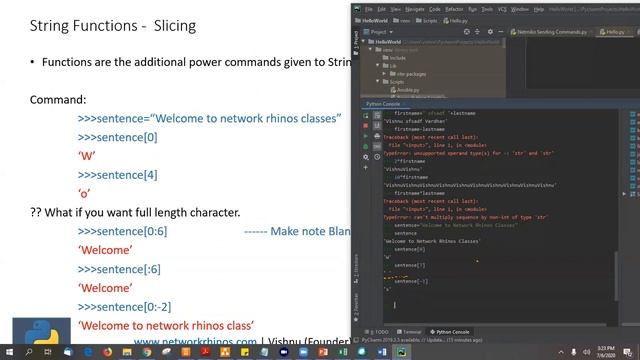Click the PyCharm update available status message
The width and height of the screenshot is (640, 360).
tap(421, 340)
